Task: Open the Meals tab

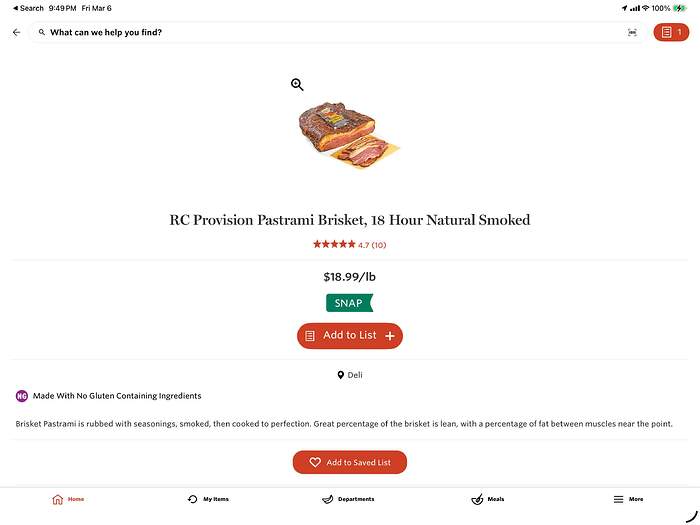Action: 488,498
